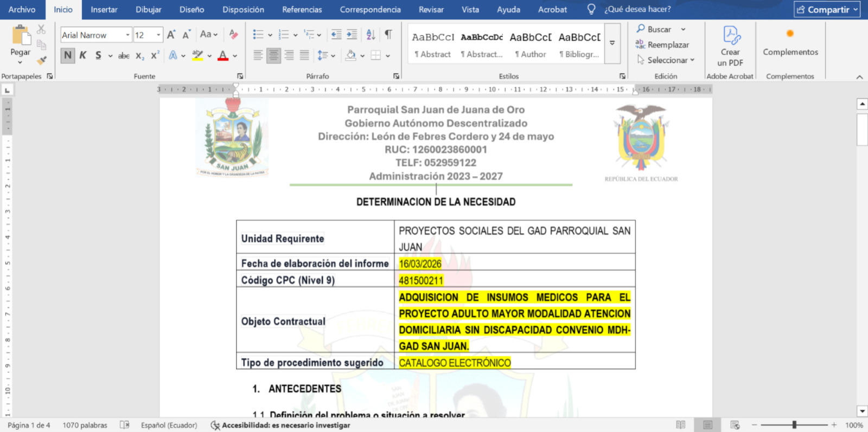The width and height of the screenshot is (868, 432).
Task: Open the Insertar ribbon tab
Action: pyautogui.click(x=104, y=10)
